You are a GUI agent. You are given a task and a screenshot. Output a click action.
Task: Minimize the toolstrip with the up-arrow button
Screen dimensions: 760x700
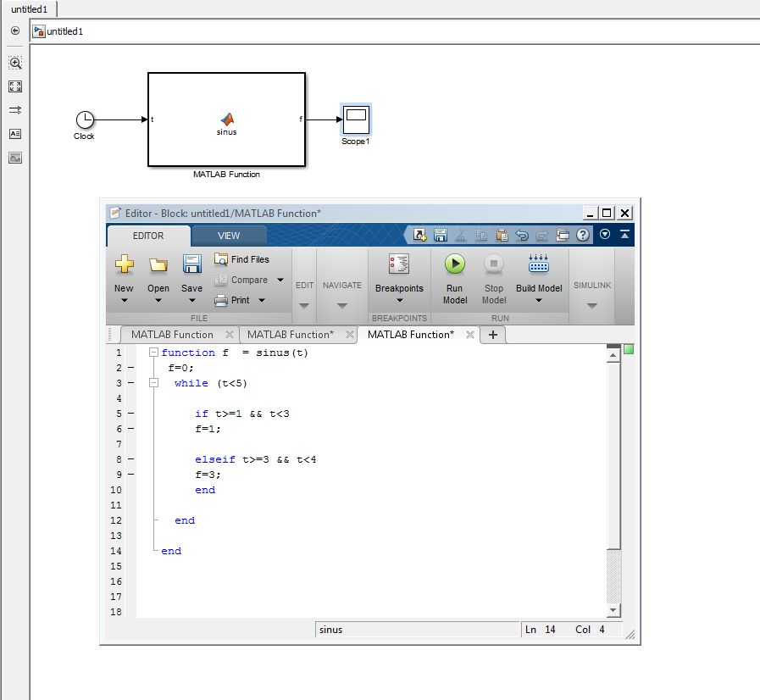tap(625, 236)
